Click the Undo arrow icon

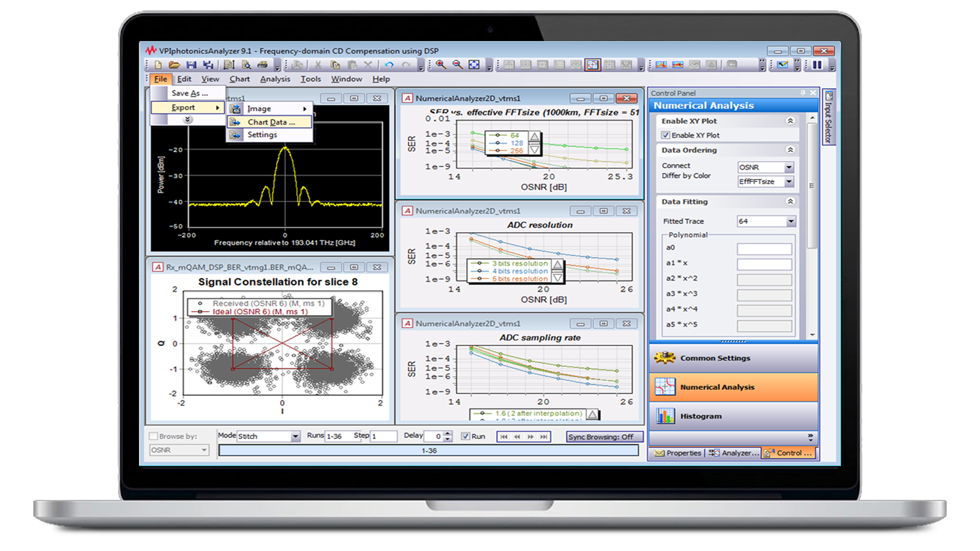389,65
